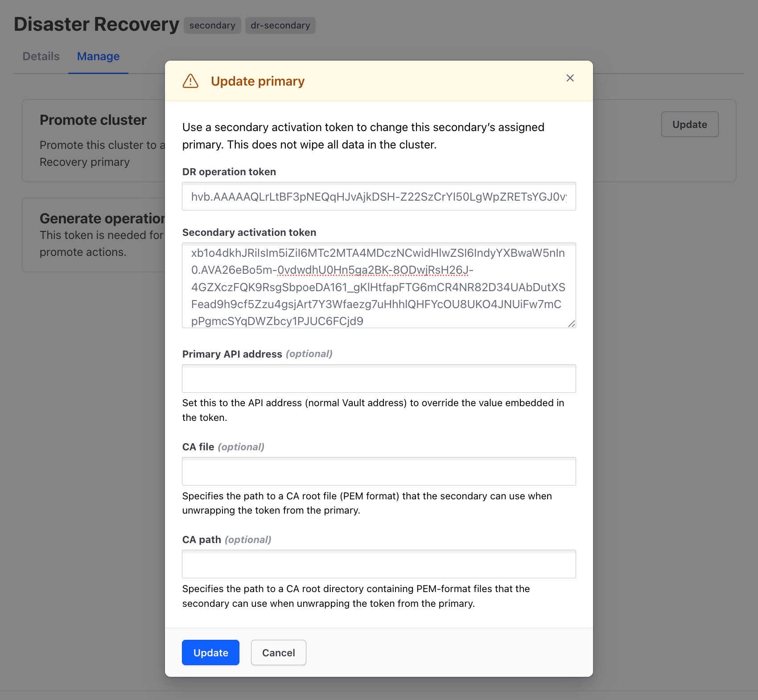
Task: Click the Promote cluster section title
Action: click(x=93, y=119)
